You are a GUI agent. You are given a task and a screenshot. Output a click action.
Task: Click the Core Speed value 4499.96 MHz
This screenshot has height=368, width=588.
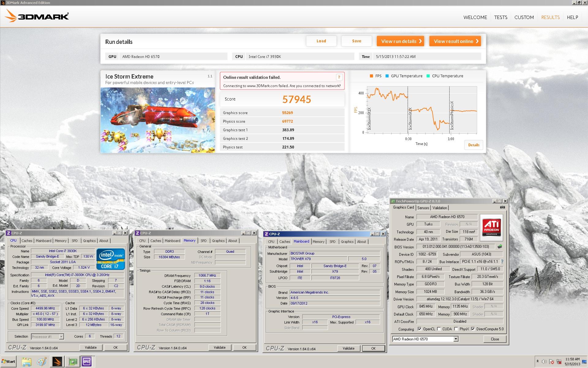45,308
